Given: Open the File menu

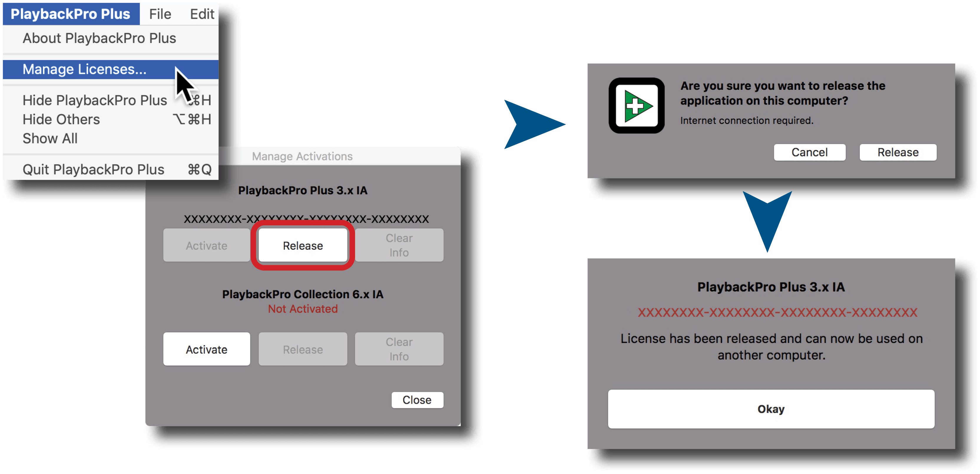Looking at the screenshot, I should coord(160,14).
